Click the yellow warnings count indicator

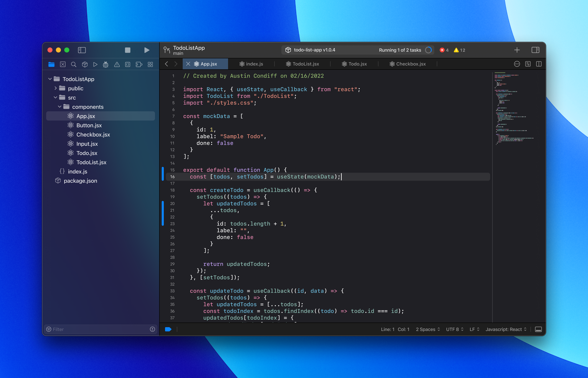459,50
